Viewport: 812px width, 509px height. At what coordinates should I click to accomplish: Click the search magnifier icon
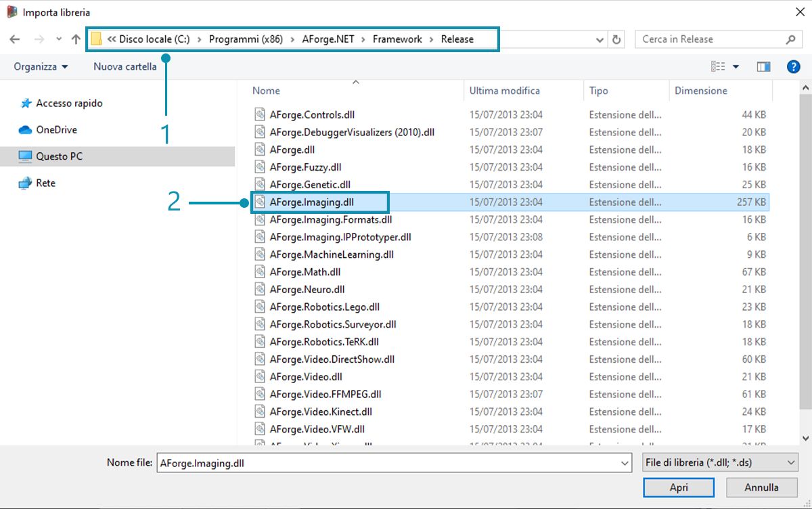[x=790, y=39]
